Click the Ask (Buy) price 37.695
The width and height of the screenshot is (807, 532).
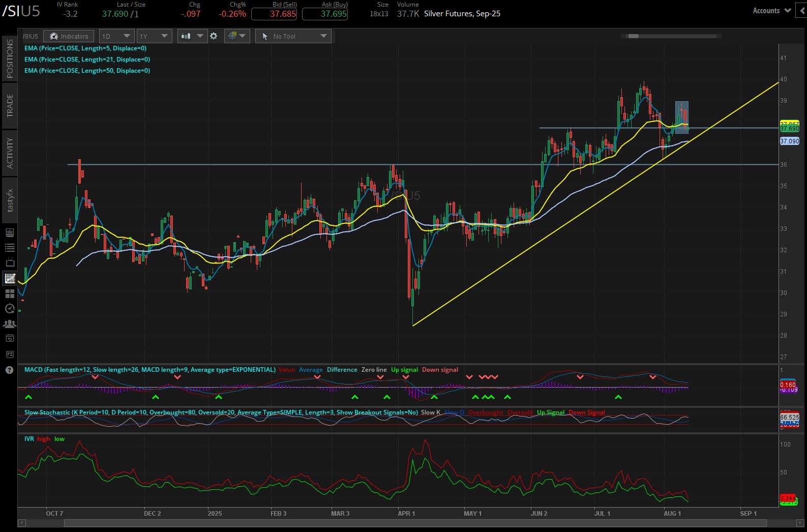click(x=325, y=14)
